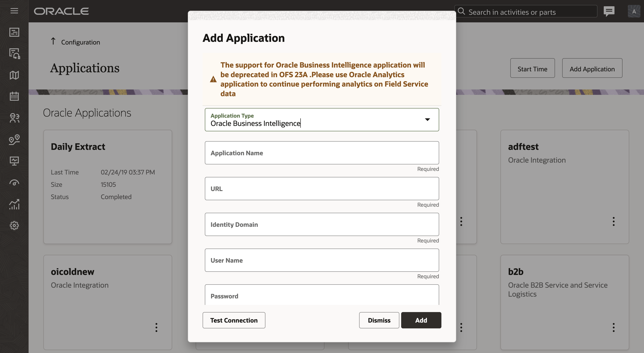Open the user avatar menu
644x353 pixels.
[x=634, y=11]
